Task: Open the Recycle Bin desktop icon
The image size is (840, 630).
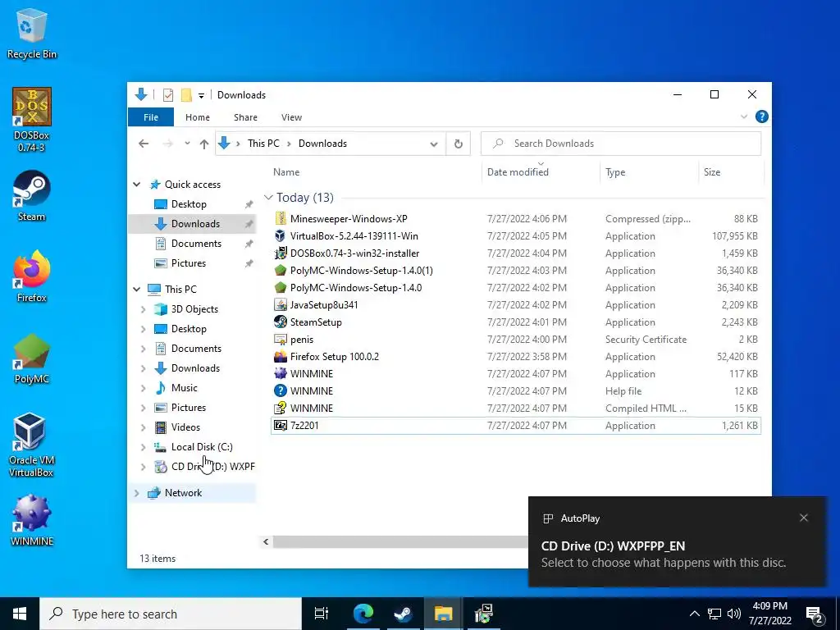Action: click(31, 33)
